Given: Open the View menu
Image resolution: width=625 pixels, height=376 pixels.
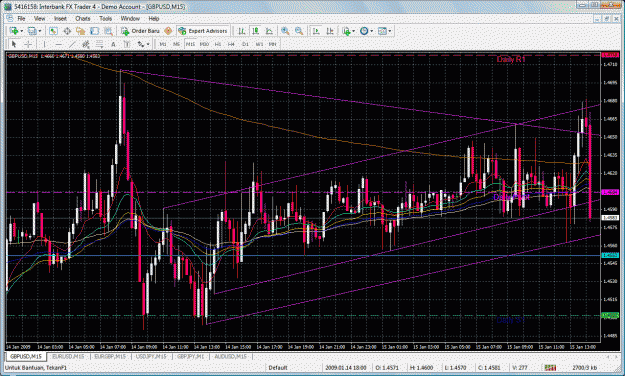Looking at the screenshot, I should [39, 18].
